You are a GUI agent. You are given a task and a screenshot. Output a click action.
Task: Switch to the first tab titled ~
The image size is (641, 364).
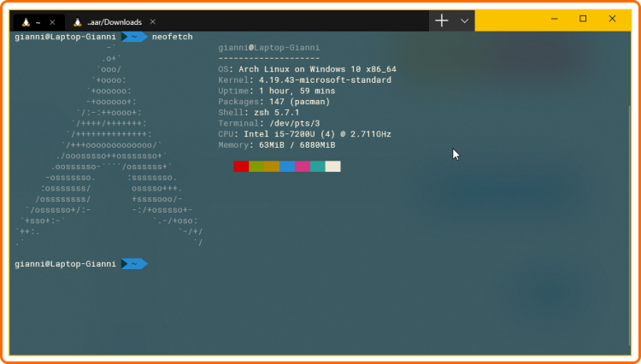tap(38, 22)
